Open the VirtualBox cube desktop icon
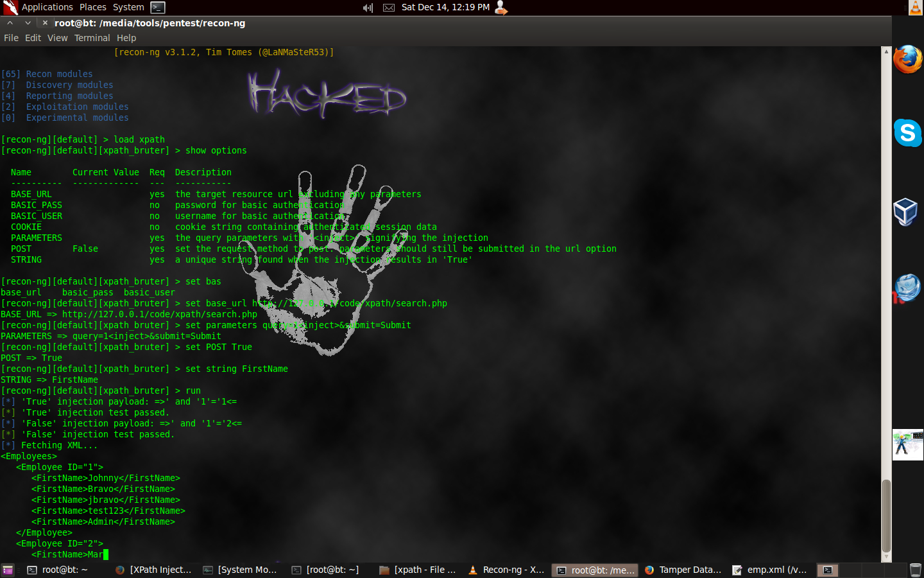Image resolution: width=924 pixels, height=578 pixels. [x=905, y=211]
